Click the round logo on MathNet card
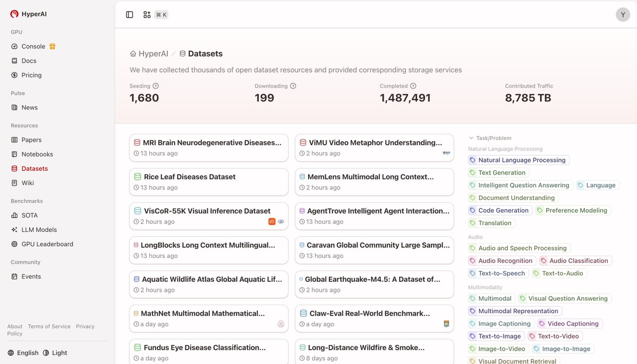This screenshot has width=637, height=364. (281, 324)
